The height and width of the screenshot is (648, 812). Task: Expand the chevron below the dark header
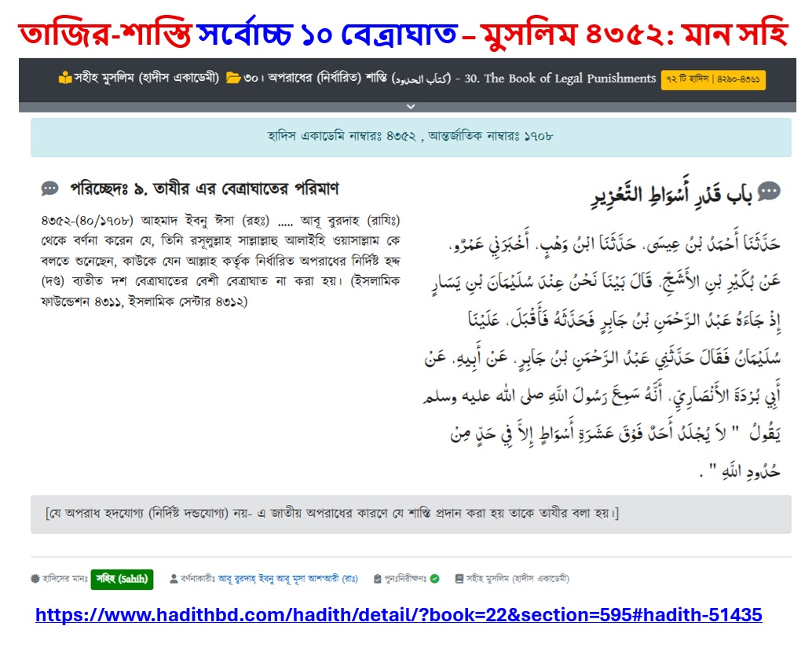pos(411,106)
